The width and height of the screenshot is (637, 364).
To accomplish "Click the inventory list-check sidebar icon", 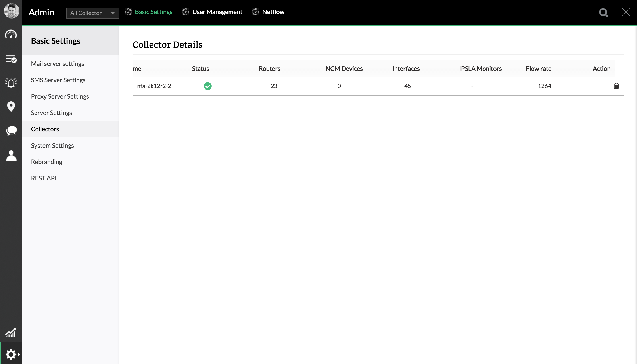I will click(11, 59).
